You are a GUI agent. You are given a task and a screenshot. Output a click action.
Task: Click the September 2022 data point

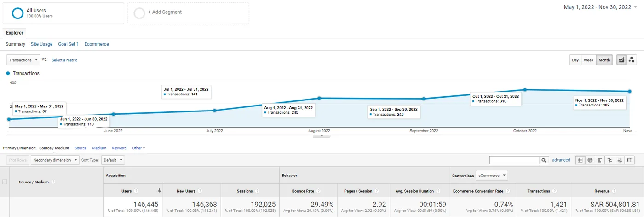pyautogui.click(x=424, y=99)
